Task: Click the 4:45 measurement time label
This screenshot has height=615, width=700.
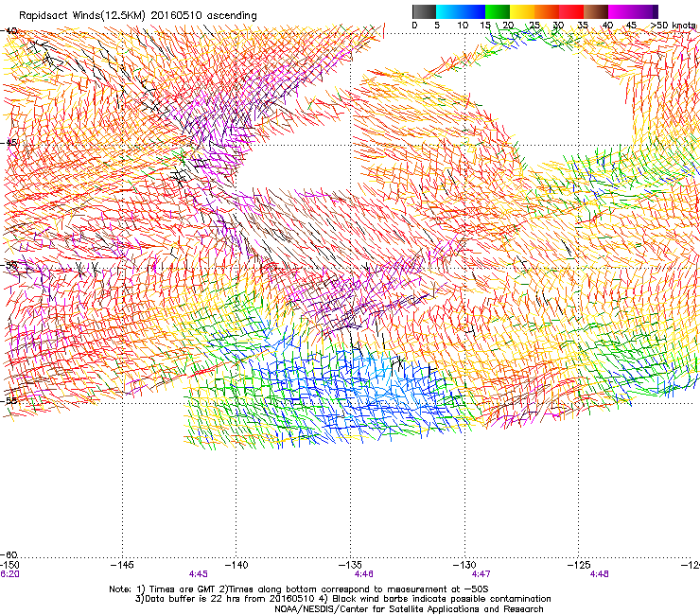Action: coord(199,574)
